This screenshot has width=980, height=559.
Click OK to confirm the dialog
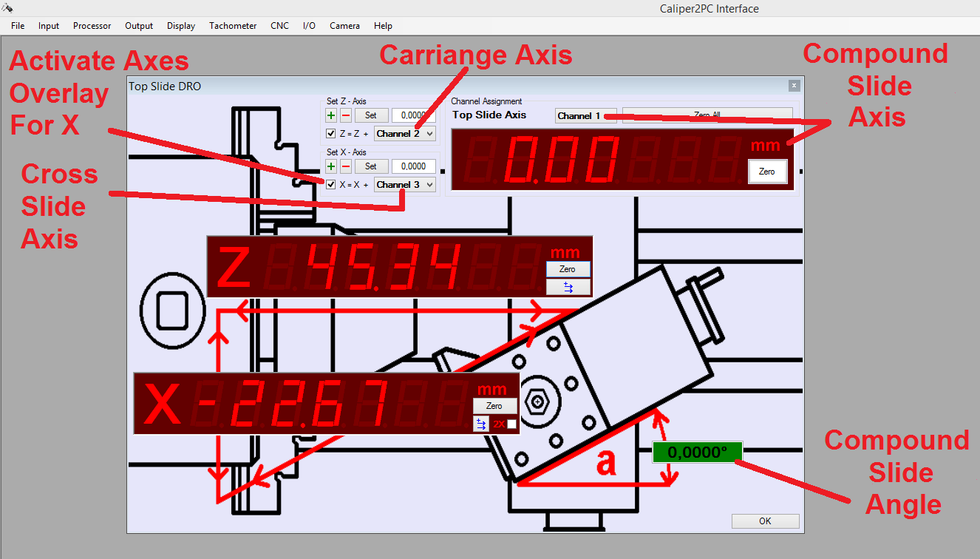[x=765, y=521]
